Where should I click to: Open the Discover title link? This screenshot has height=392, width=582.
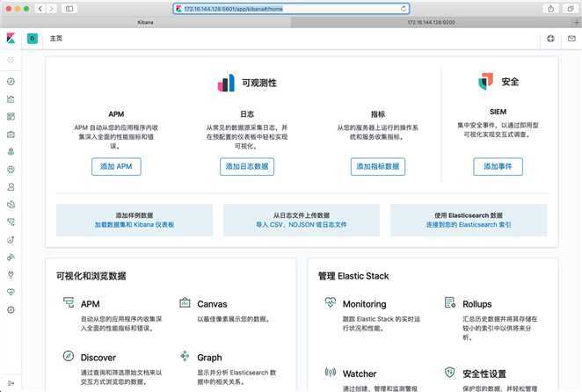point(98,358)
